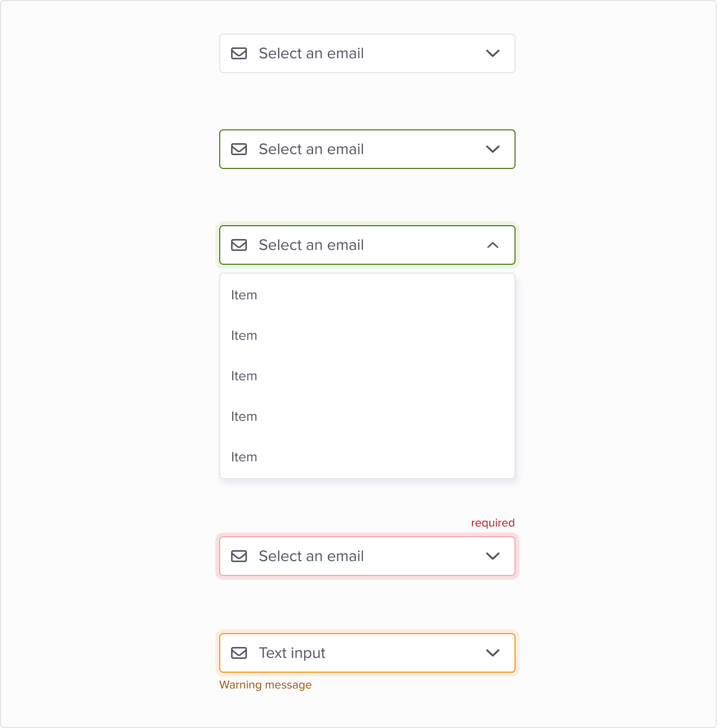Select the third Item in the open list
717x728 pixels.
coord(244,376)
